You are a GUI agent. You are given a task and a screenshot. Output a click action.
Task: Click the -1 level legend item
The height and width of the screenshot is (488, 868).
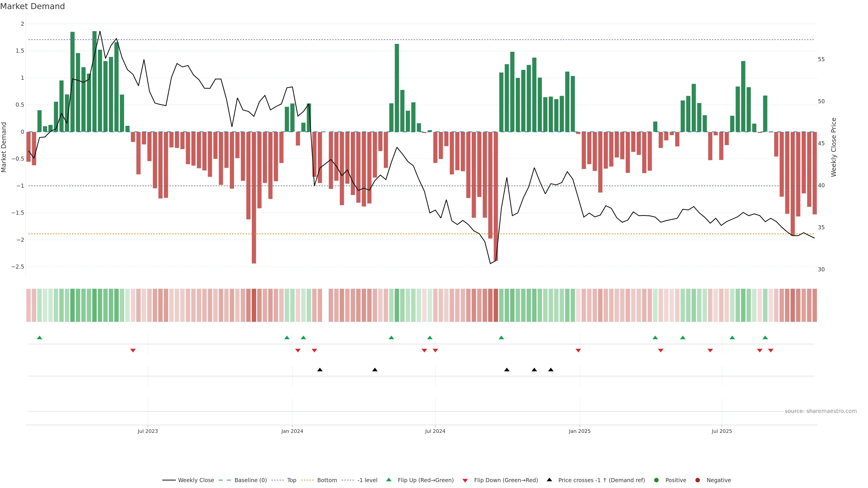(367, 480)
